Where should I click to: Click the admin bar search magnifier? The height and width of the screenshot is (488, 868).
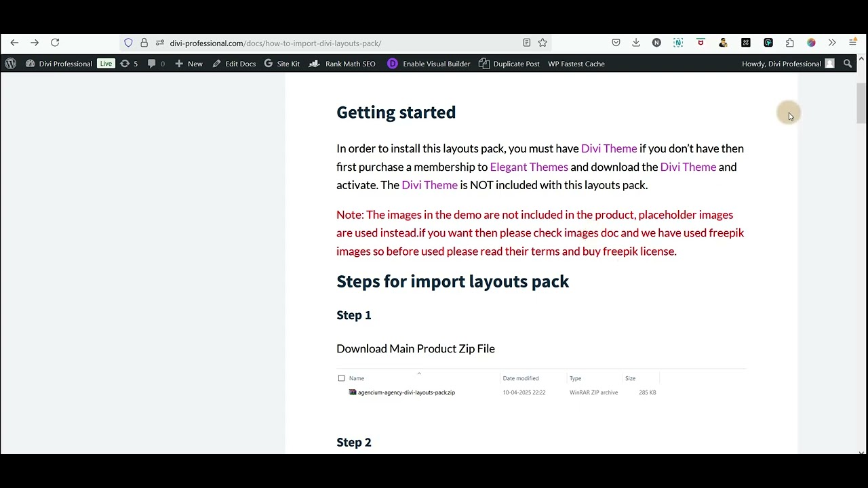pyautogui.click(x=848, y=64)
